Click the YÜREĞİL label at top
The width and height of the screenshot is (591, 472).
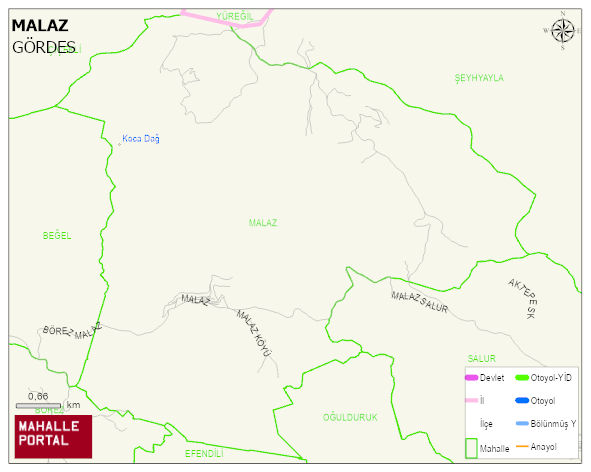coord(234,16)
